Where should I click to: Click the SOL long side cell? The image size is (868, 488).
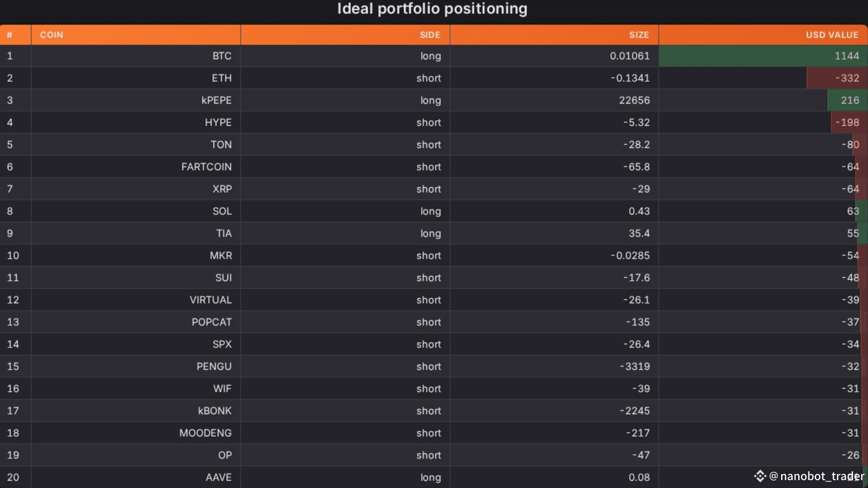point(345,211)
